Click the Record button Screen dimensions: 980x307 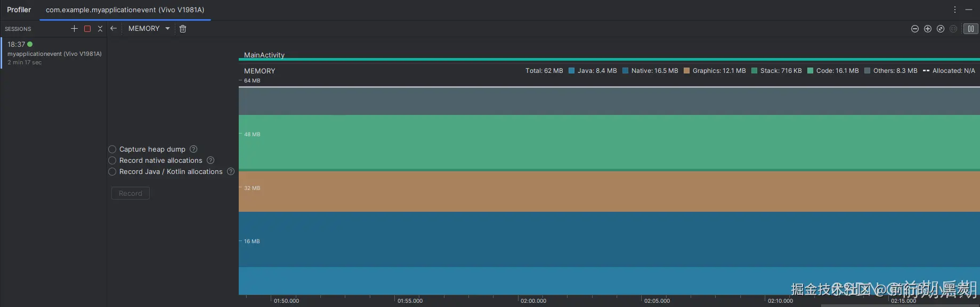point(131,193)
